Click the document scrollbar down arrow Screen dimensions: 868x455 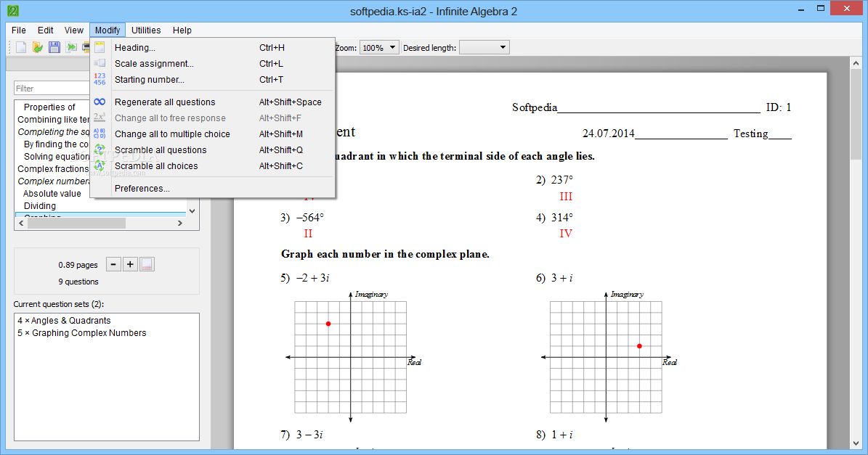856,443
